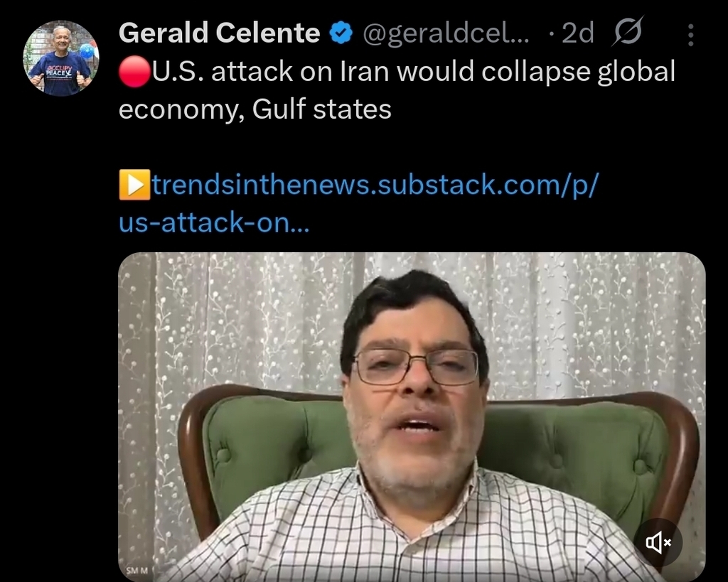Follow the 'us-attack-on...' link continuation
Image resolution: width=728 pixels, height=582 pixels.
point(213,222)
